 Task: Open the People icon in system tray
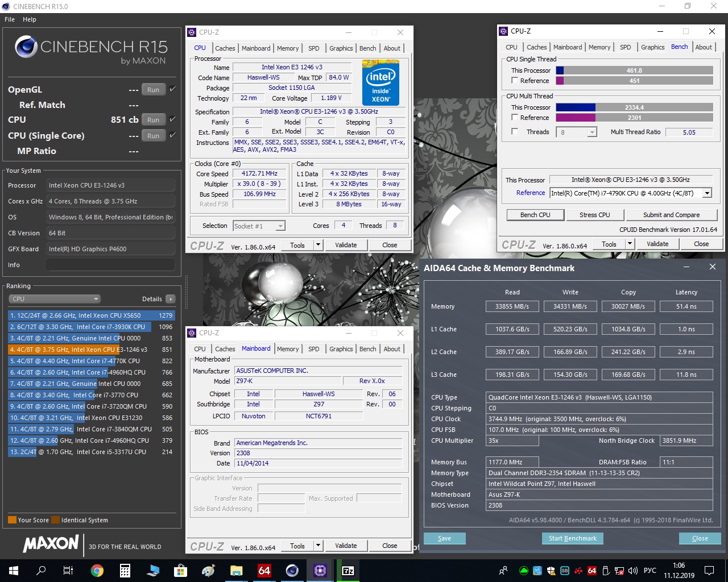coord(503,571)
